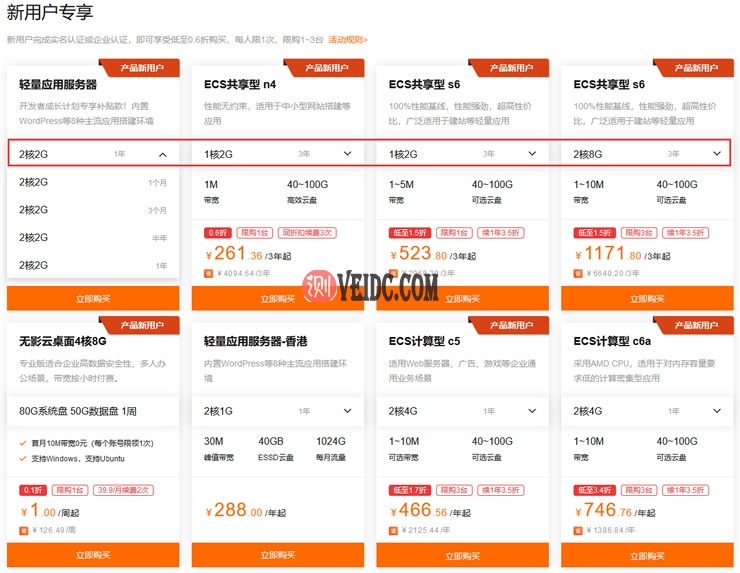Click 立即购买 for ECS计算型 c6a
This screenshot has height=573, width=740.
pos(647,555)
